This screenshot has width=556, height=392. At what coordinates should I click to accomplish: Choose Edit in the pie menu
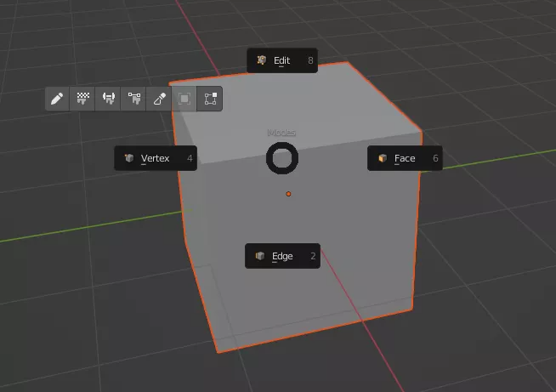(x=282, y=60)
